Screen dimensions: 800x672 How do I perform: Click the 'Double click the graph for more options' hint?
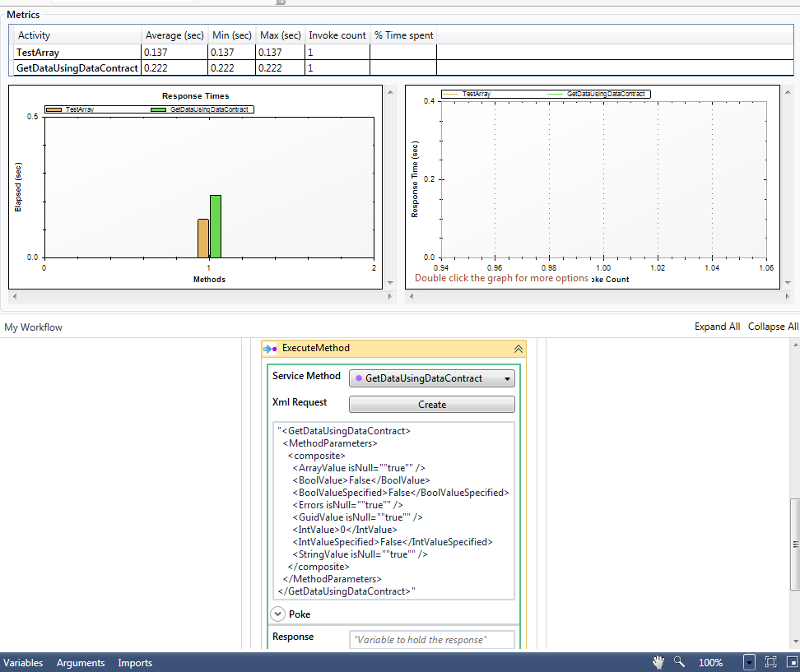(501, 278)
